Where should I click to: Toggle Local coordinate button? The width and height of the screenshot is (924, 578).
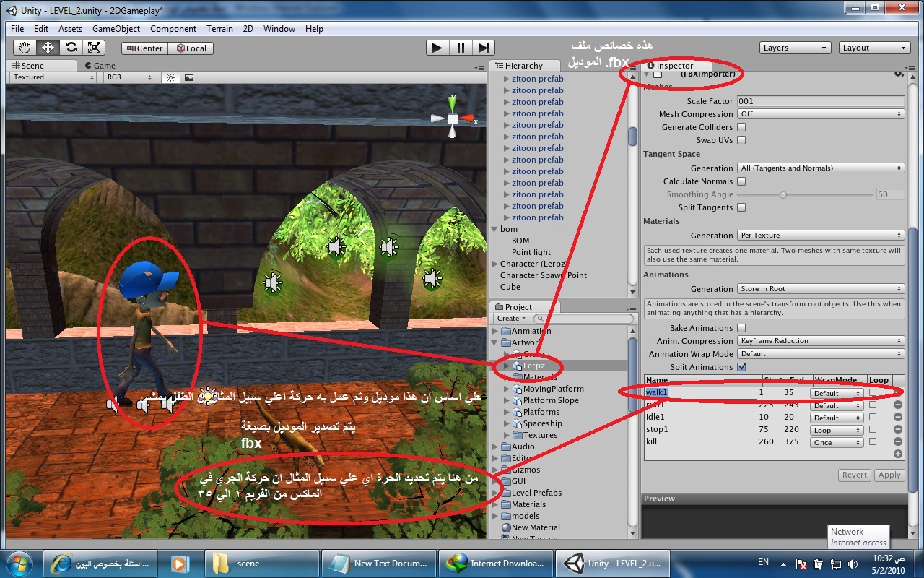(x=191, y=48)
